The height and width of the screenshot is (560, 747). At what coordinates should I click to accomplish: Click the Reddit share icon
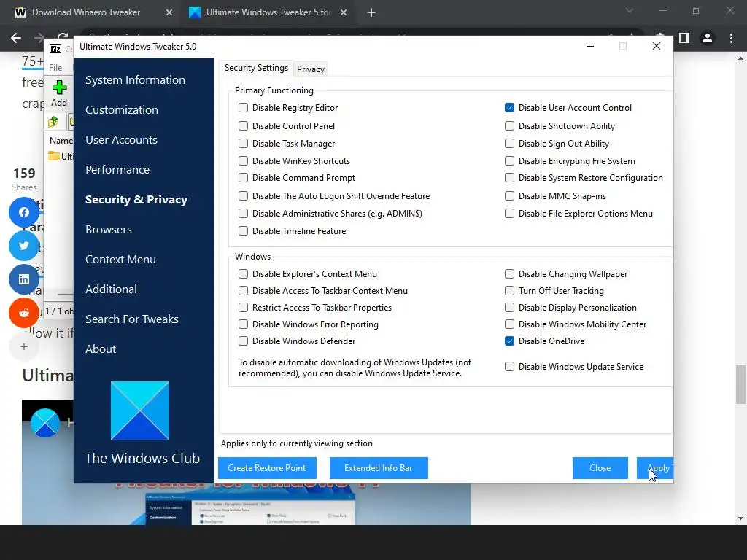(x=24, y=313)
